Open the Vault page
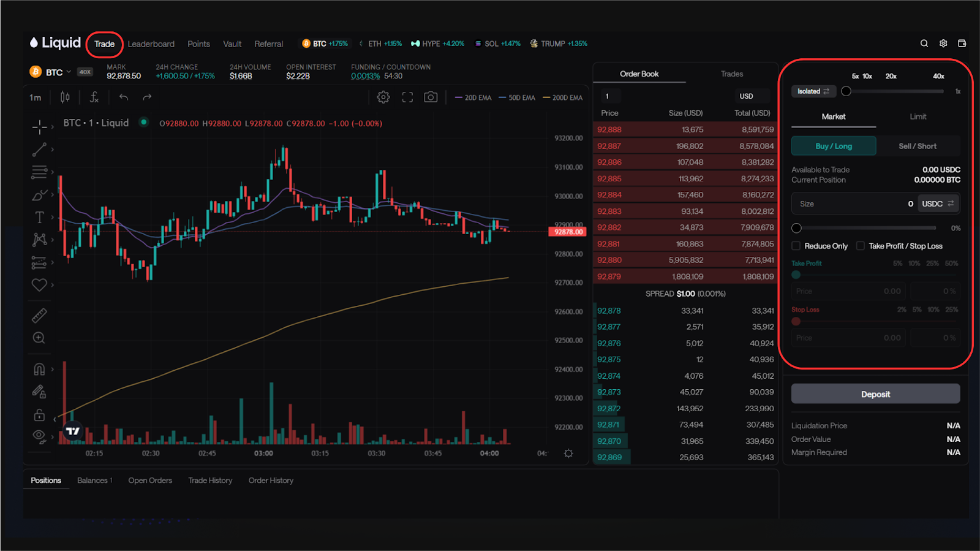980x551 pixels. 232,44
